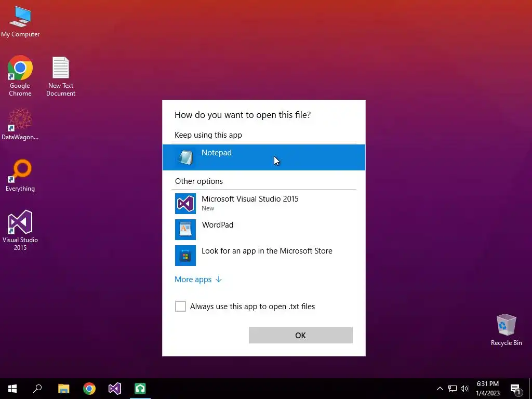
Task: Select the Everything search desktop shortcut
Action: (x=20, y=176)
